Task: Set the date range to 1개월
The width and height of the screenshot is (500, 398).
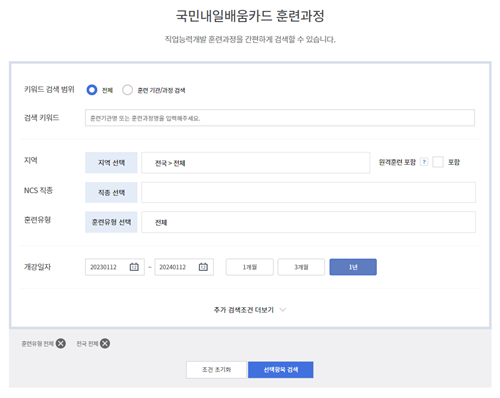Action: (250, 267)
